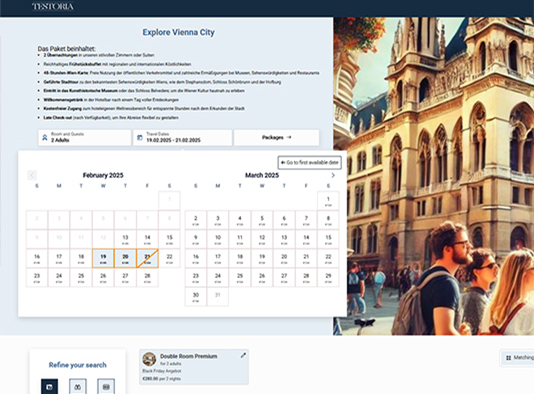534x394 pixels.
Task: Select March 8 in the calendar
Action: click(328, 220)
